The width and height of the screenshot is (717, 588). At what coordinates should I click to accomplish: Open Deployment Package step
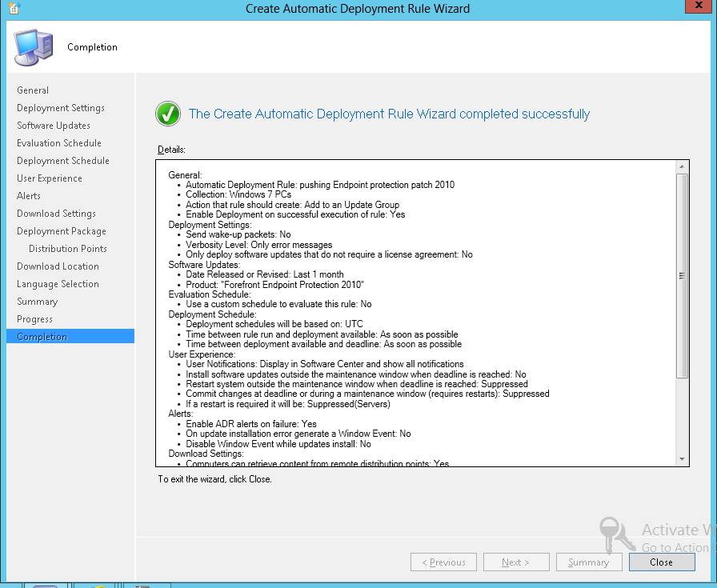62,231
